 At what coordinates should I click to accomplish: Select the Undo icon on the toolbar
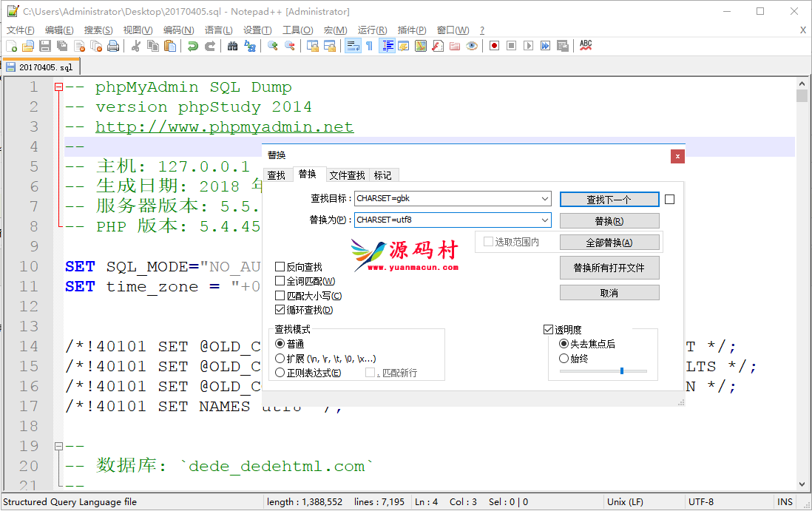pos(192,45)
